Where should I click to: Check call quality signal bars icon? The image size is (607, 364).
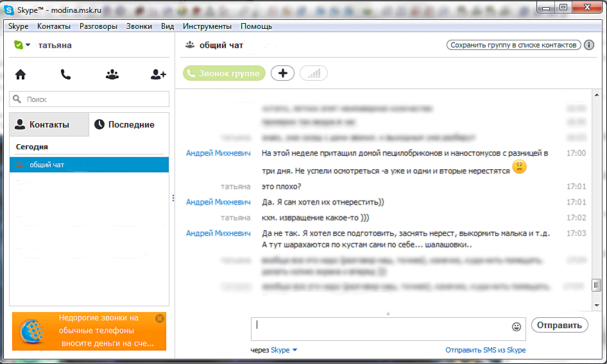pos(314,73)
